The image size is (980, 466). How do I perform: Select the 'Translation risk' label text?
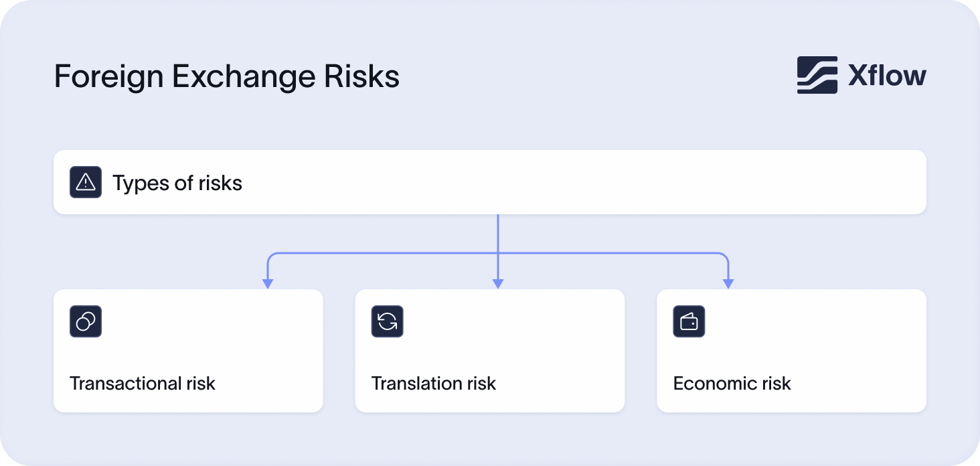pyautogui.click(x=433, y=384)
